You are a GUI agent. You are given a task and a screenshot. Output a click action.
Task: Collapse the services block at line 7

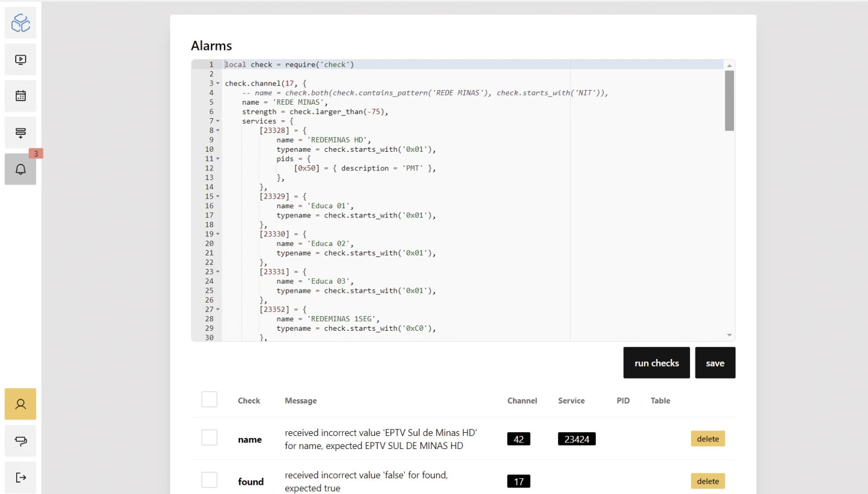[218, 121]
